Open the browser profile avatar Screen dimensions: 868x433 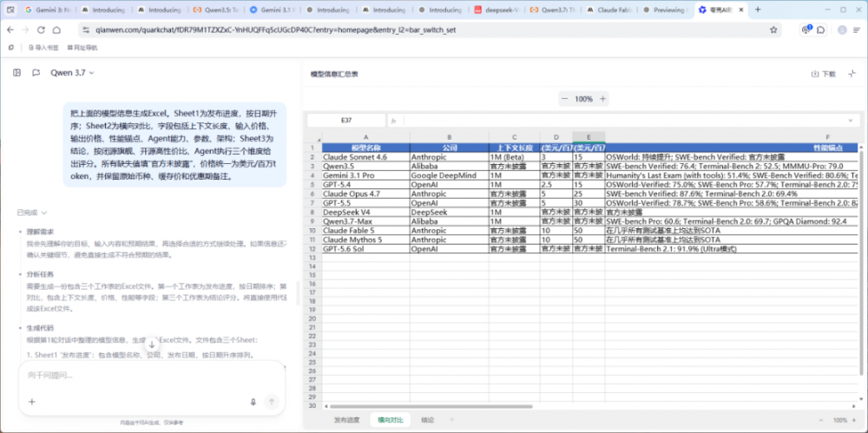(842, 30)
